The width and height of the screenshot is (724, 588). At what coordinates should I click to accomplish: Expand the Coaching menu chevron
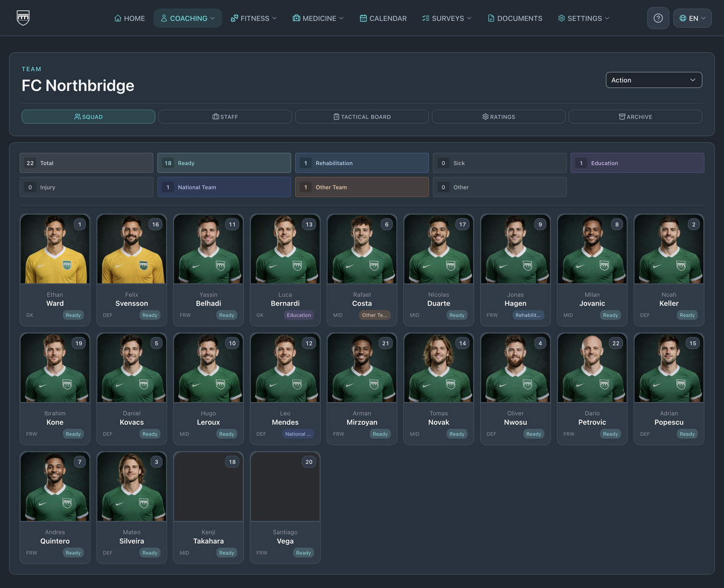(213, 18)
